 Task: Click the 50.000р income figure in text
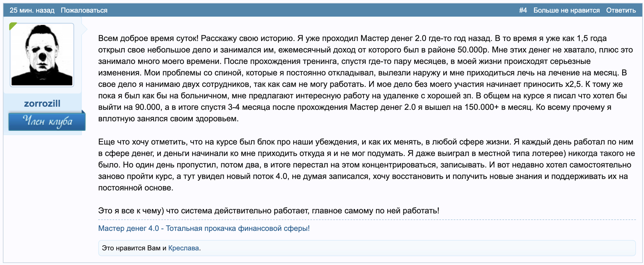pos(473,50)
